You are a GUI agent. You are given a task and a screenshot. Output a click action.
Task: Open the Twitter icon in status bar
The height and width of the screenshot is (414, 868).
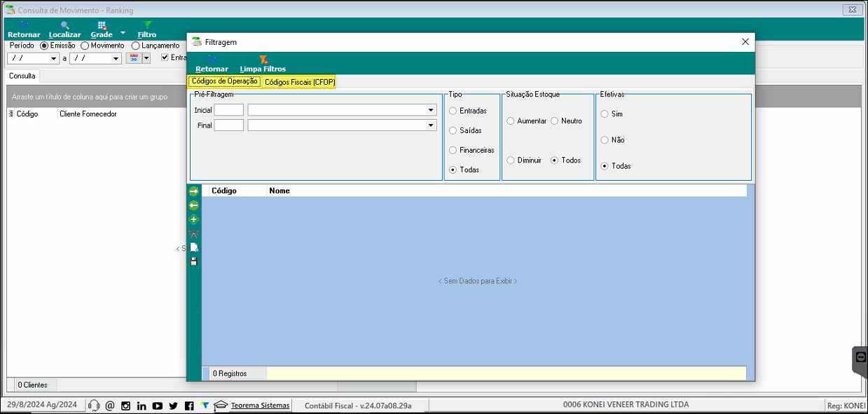(173, 406)
